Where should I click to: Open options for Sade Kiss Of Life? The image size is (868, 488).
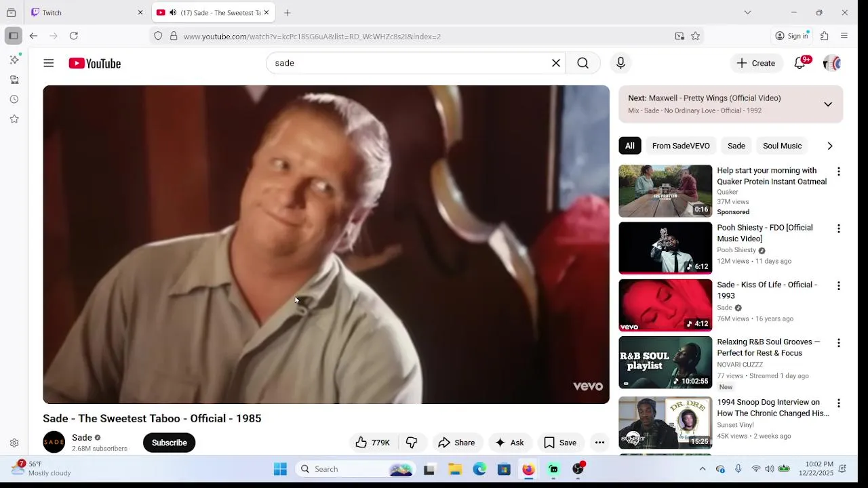tap(838, 286)
